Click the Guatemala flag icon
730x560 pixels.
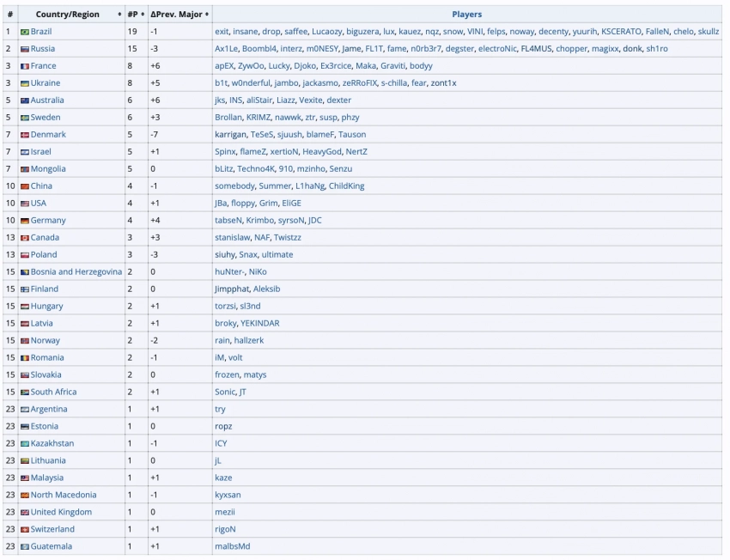coord(25,547)
